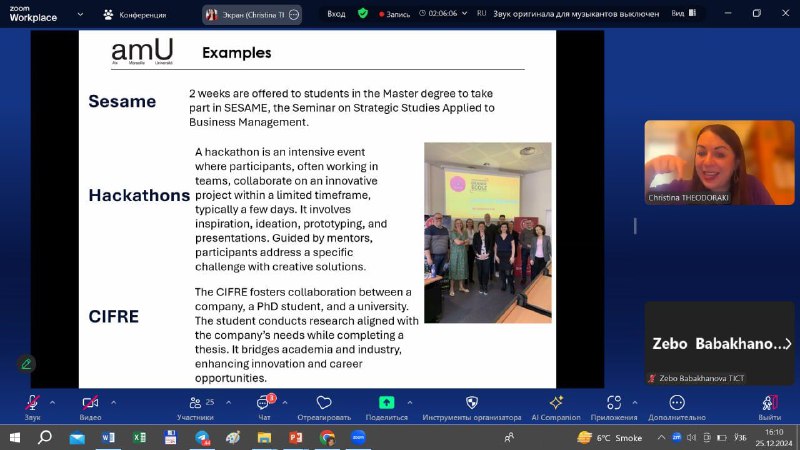Open the Zoom Workplace dropdown chevron

tap(80, 14)
